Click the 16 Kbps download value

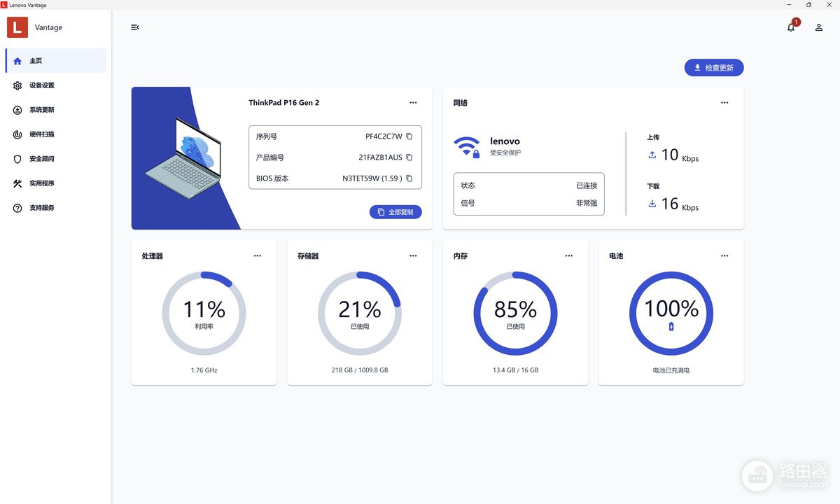[680, 204]
